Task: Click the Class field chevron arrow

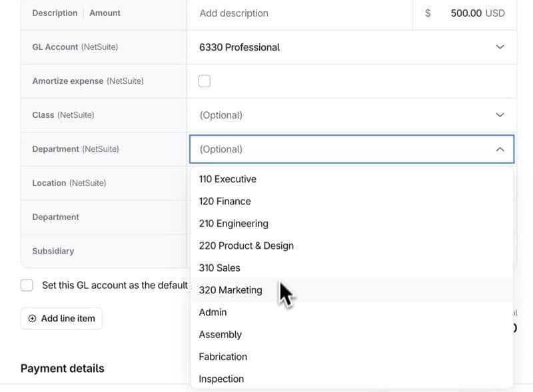Action: click(x=500, y=115)
